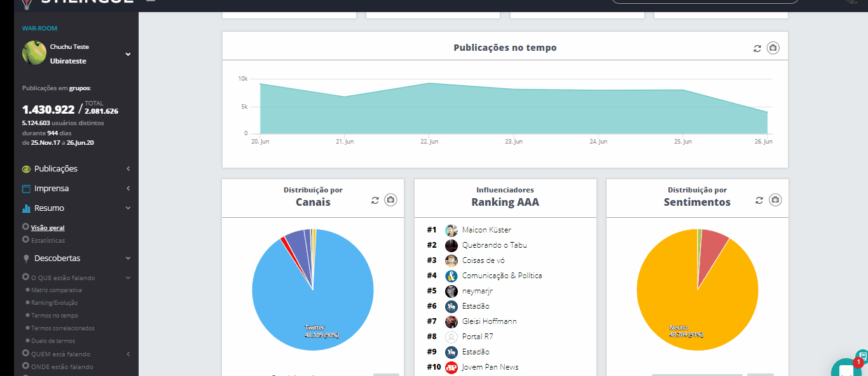Screen dimensions: 868x376
Task: Select the Visão geral radio option
Action: click(26, 227)
